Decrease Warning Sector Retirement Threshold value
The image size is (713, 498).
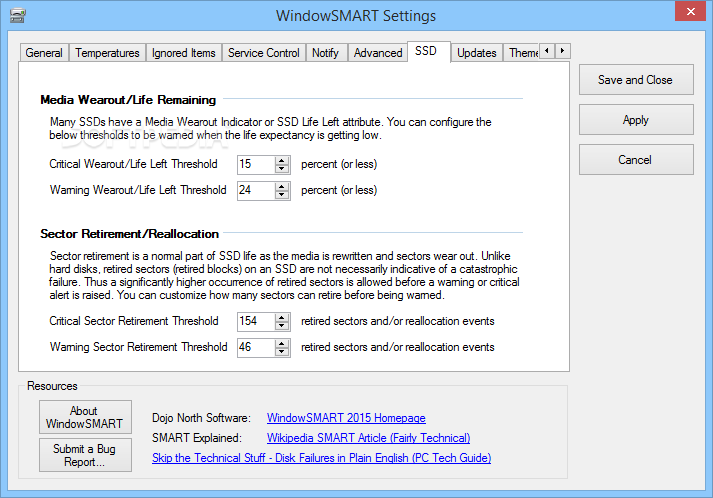(282, 351)
